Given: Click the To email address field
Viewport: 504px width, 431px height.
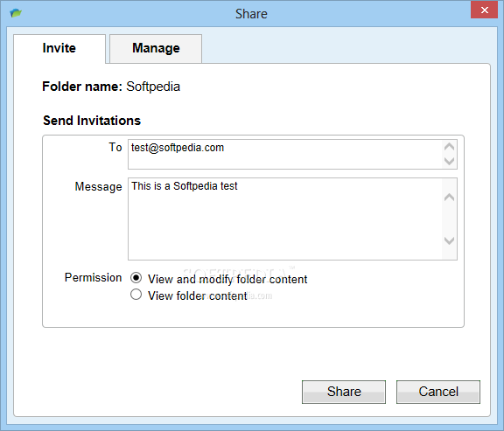Looking at the screenshot, I should [292, 154].
